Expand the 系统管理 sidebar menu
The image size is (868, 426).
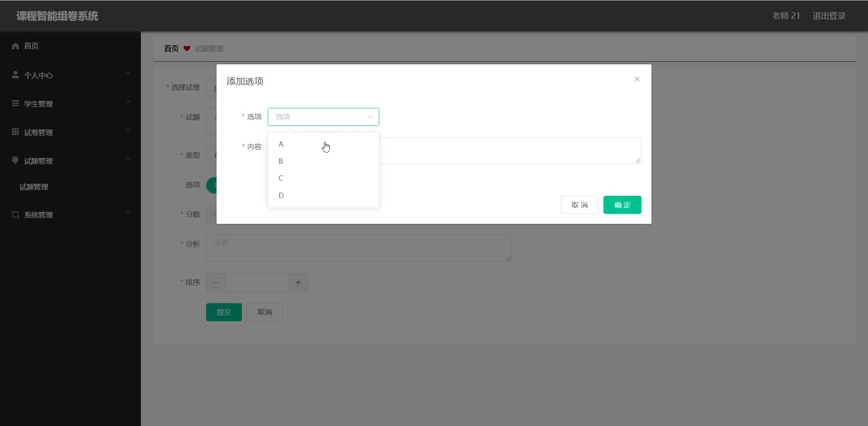tap(70, 215)
